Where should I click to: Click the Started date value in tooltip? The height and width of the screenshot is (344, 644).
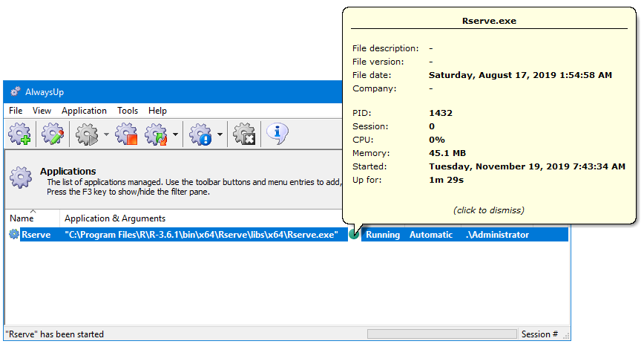click(x=528, y=166)
